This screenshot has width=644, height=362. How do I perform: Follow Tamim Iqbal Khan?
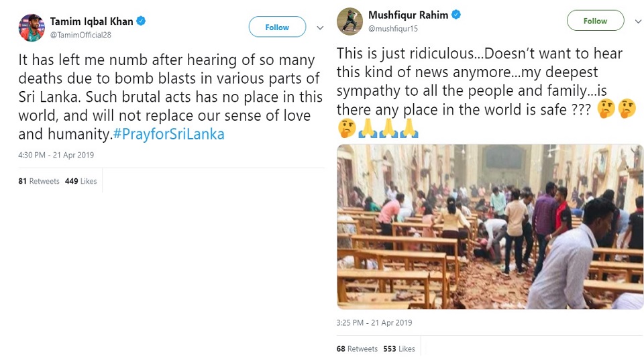point(277,27)
